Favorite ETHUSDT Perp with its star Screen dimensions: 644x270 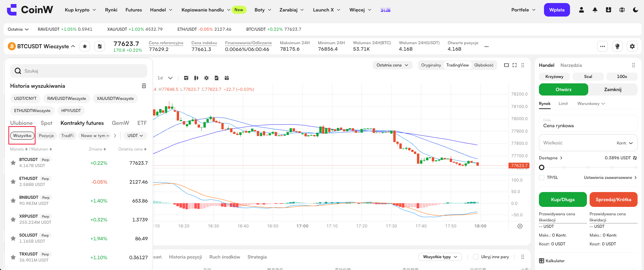(x=13, y=182)
